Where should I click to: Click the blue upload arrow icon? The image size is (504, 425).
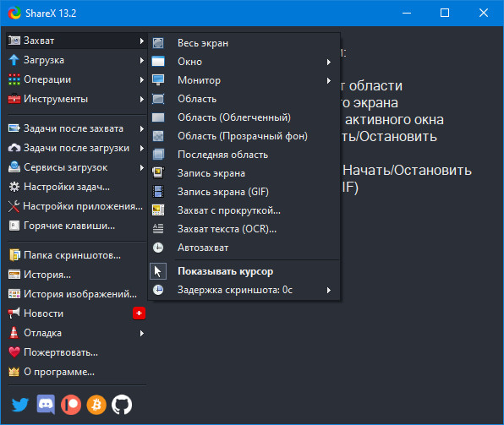click(x=14, y=60)
